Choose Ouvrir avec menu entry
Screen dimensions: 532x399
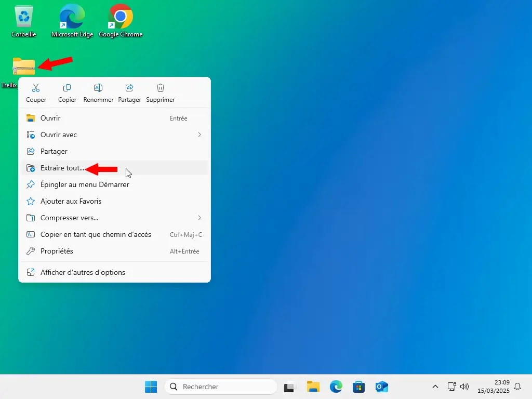point(114,135)
